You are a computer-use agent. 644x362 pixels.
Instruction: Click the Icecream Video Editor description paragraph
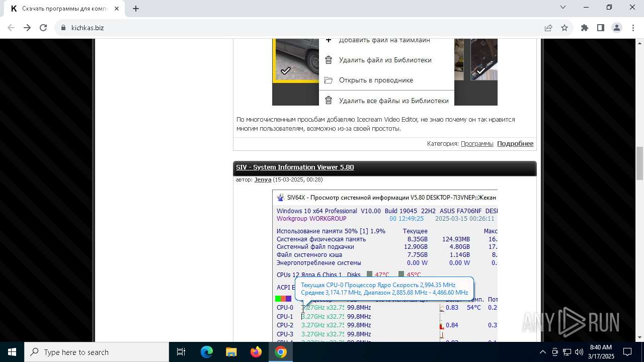(376, 124)
